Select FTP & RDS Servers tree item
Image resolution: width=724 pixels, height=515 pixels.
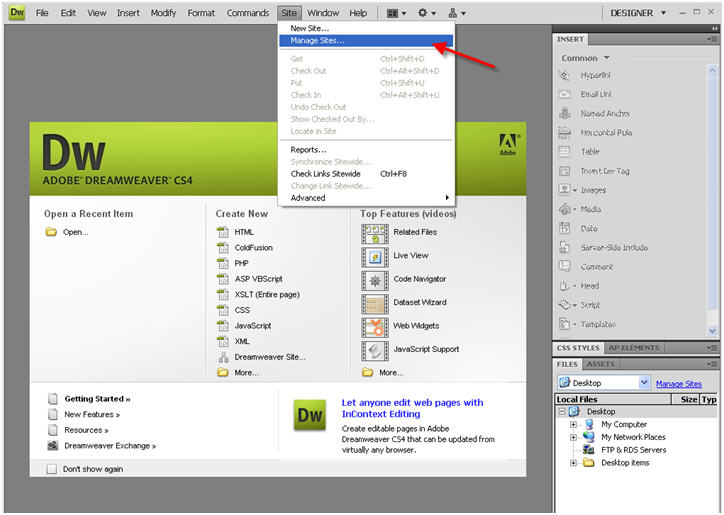(x=634, y=450)
